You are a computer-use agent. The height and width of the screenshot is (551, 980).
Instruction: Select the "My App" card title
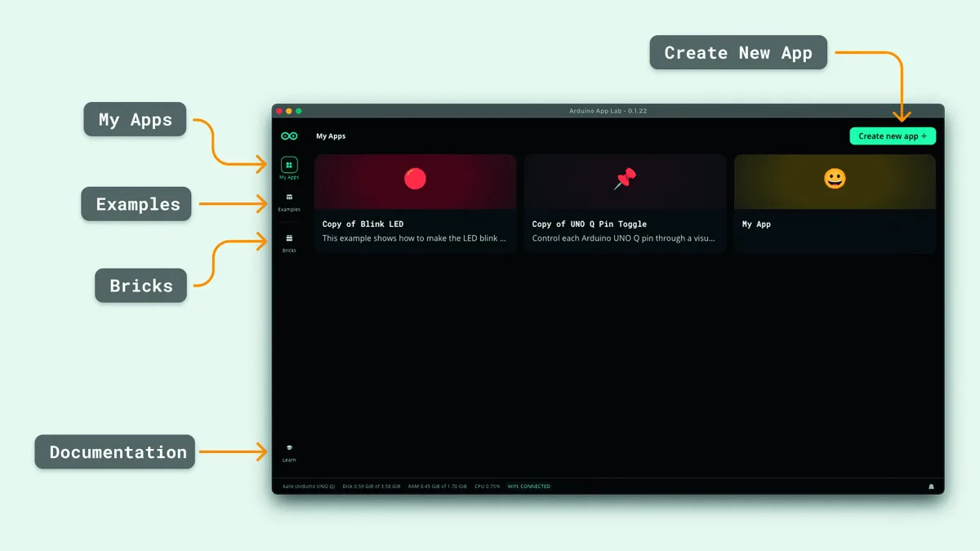[756, 224]
